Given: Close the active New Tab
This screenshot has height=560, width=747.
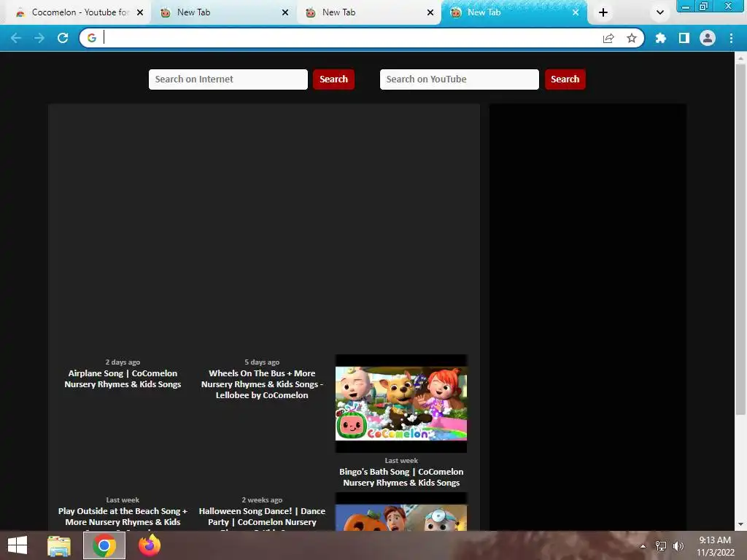Looking at the screenshot, I should 576,12.
